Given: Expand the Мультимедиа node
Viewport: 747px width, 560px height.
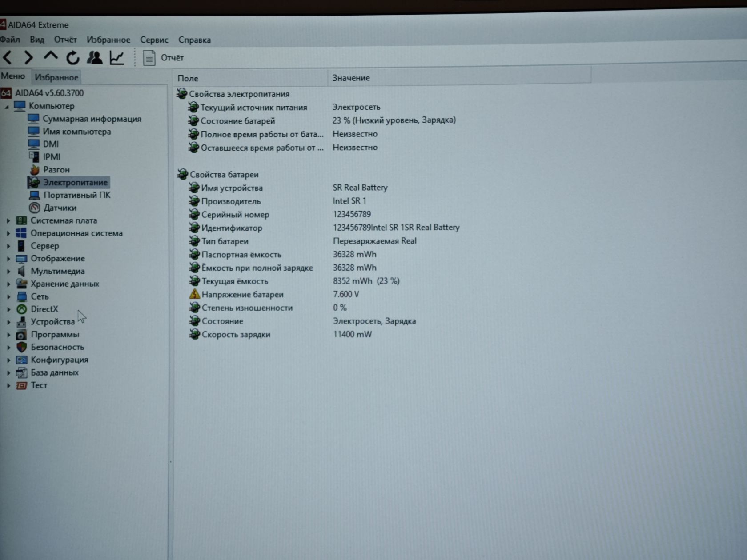Looking at the screenshot, I should tap(8, 271).
